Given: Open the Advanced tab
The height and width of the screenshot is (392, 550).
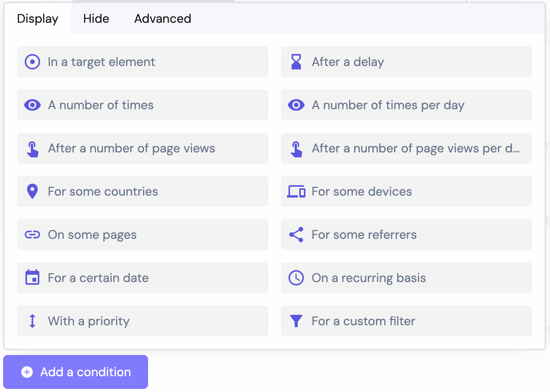Looking at the screenshot, I should (x=163, y=19).
